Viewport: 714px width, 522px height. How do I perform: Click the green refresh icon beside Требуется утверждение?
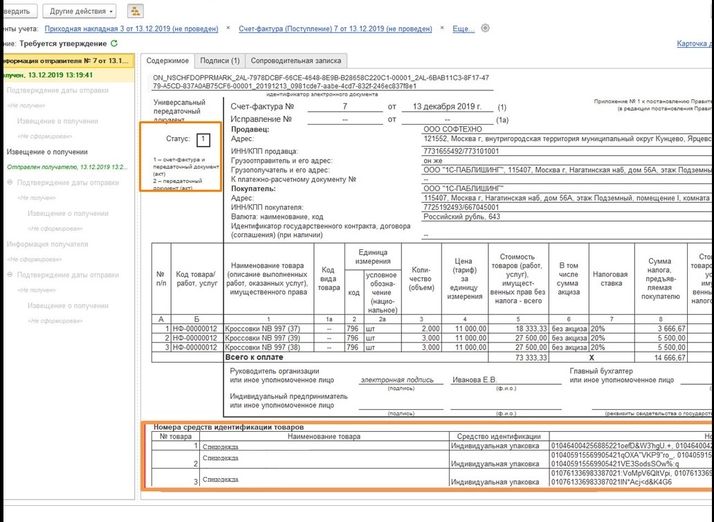click(114, 43)
